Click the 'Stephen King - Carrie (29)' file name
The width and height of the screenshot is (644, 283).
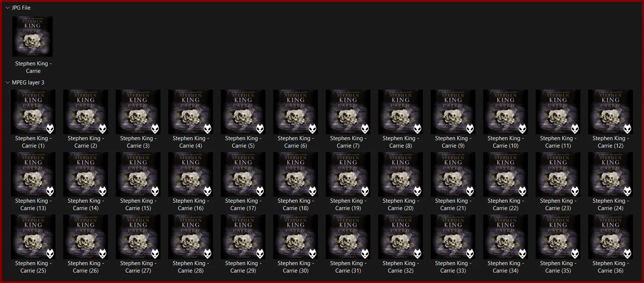tap(243, 267)
